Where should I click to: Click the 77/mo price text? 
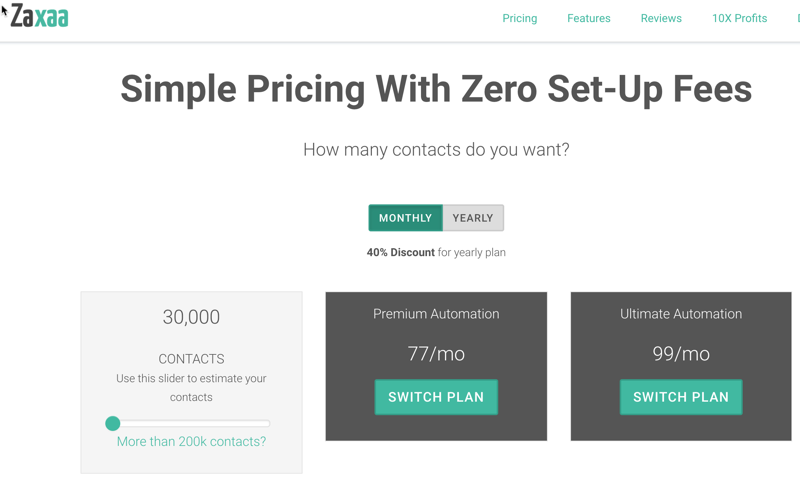coord(436,354)
